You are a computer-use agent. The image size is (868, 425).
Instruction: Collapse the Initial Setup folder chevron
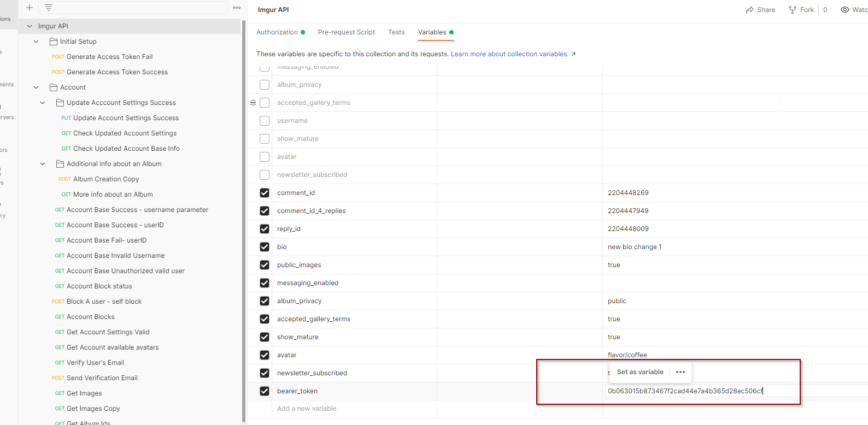(x=36, y=42)
